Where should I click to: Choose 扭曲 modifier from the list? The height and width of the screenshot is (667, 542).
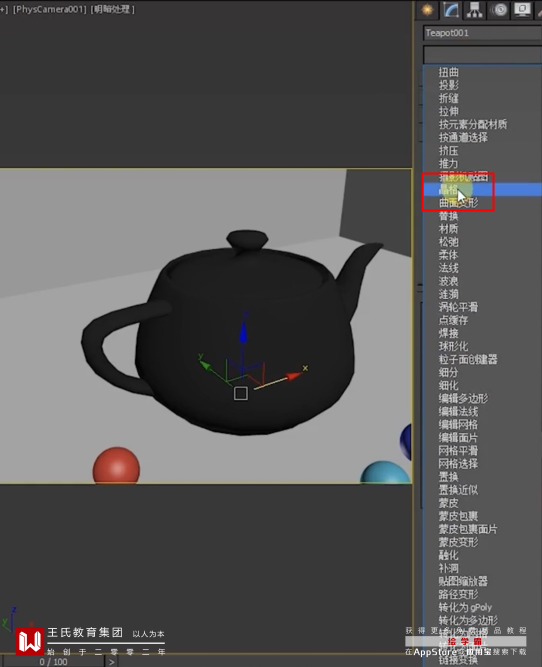point(448,72)
